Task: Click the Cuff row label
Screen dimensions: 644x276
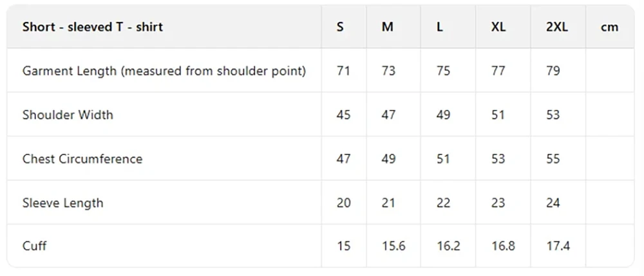Action: pyautogui.click(x=34, y=246)
